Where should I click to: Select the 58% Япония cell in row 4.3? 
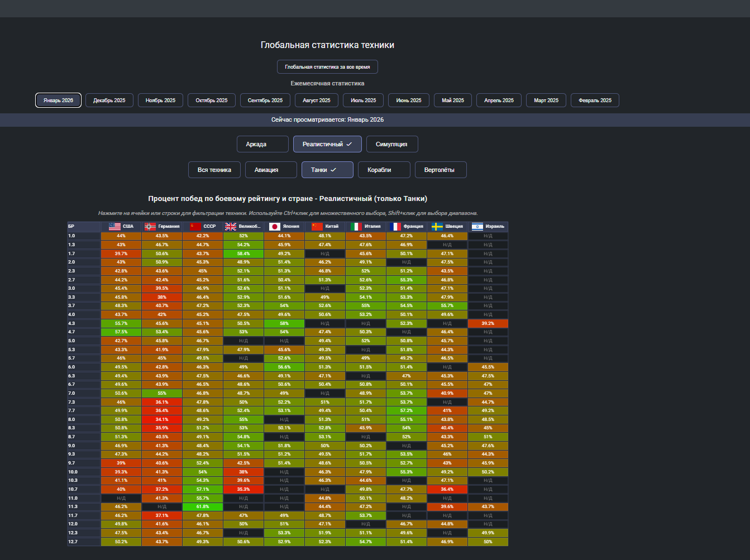284,323
